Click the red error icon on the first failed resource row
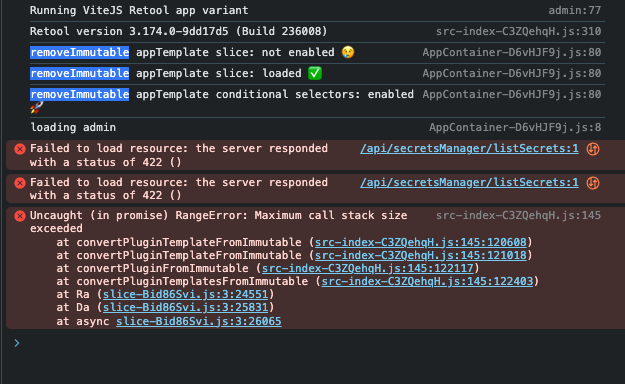This screenshot has width=625, height=384. [x=20, y=149]
